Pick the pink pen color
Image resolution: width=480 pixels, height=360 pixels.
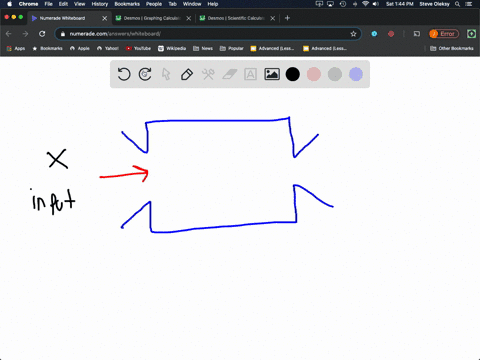pyautogui.click(x=314, y=74)
